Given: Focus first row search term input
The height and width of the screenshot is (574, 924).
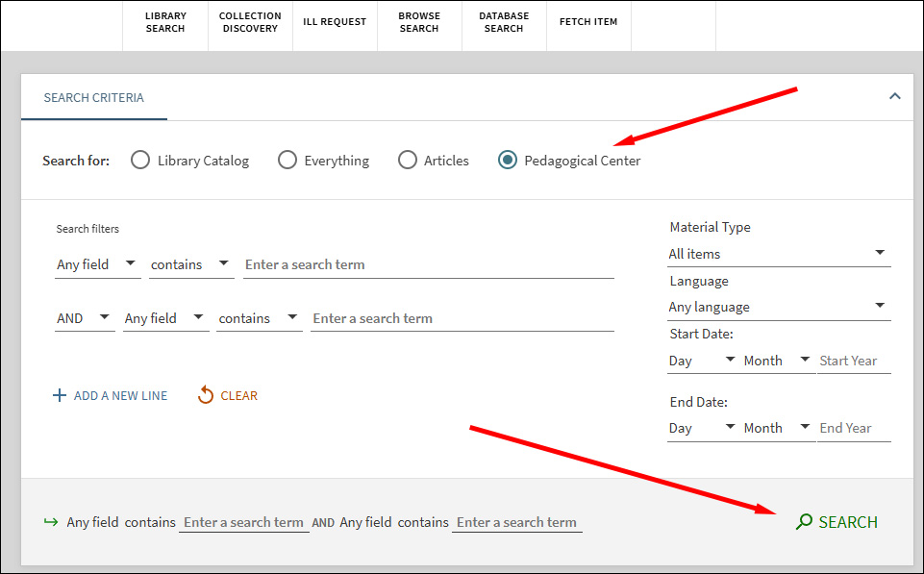Looking at the screenshot, I should (x=429, y=264).
